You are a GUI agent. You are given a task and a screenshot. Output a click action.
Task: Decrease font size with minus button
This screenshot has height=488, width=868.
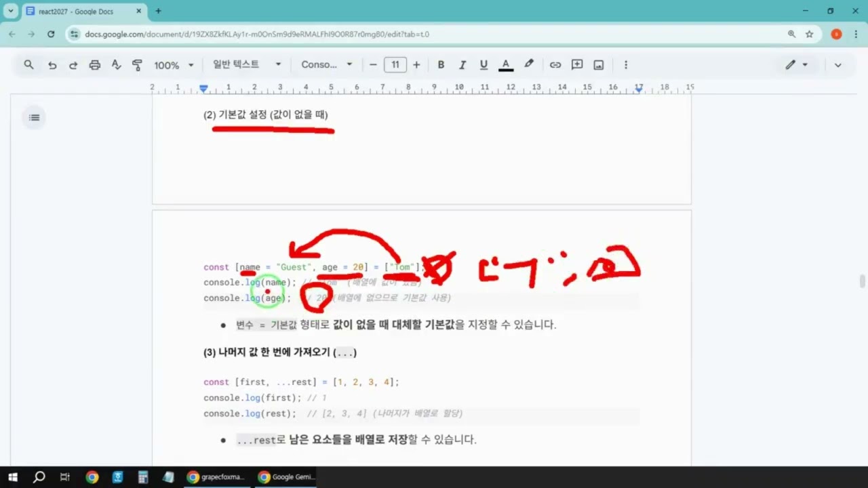pos(373,65)
